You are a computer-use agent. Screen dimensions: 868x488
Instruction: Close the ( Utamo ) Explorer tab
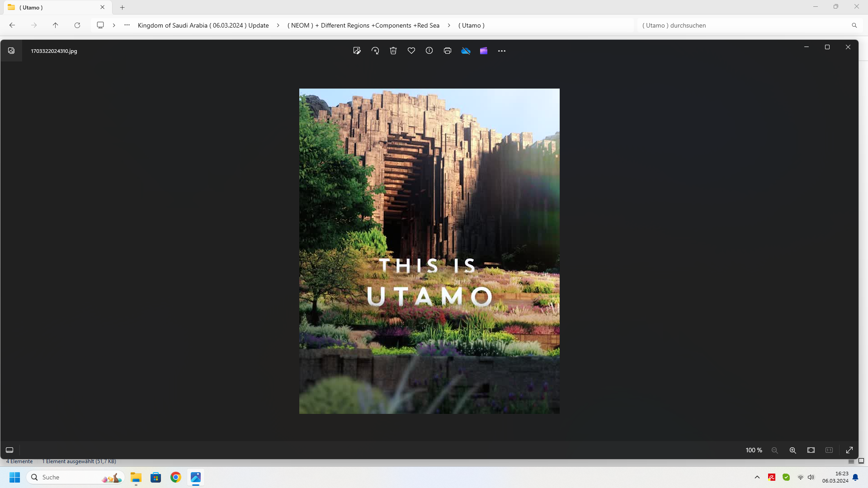click(x=103, y=7)
